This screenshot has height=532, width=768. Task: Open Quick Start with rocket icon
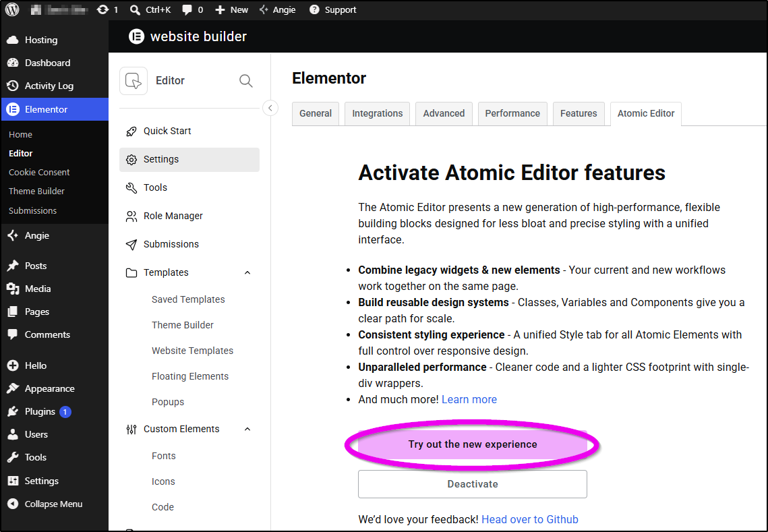click(x=189, y=131)
